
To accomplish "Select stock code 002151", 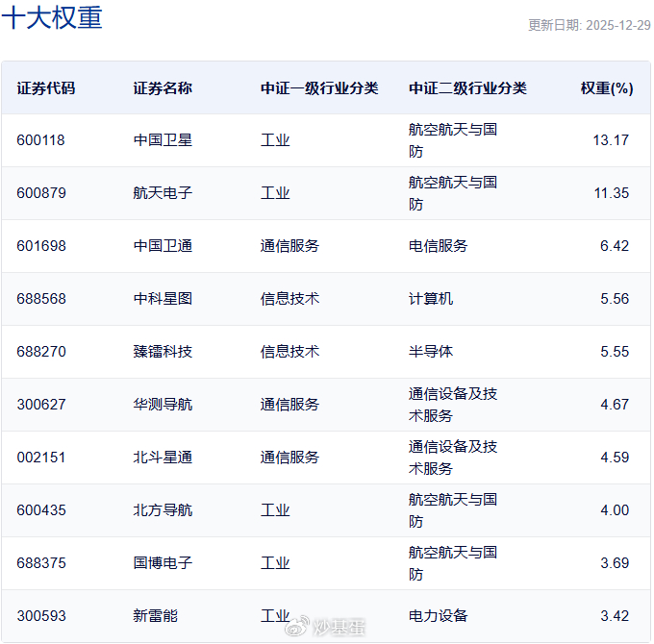I will tap(40, 458).
